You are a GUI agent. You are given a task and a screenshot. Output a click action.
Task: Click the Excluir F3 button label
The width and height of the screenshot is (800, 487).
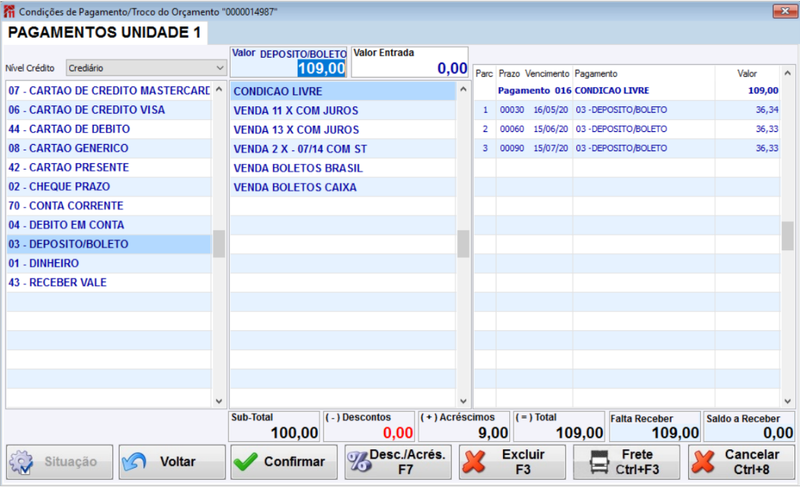(x=523, y=462)
